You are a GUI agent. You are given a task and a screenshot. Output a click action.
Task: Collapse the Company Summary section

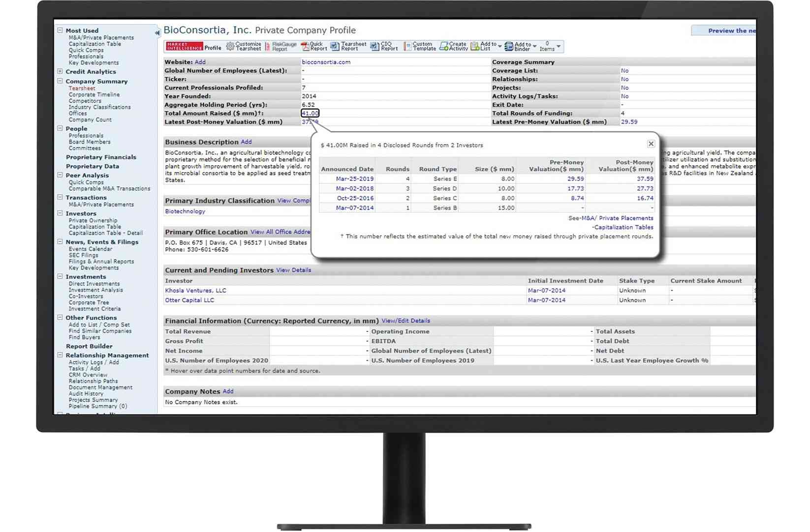coord(60,81)
